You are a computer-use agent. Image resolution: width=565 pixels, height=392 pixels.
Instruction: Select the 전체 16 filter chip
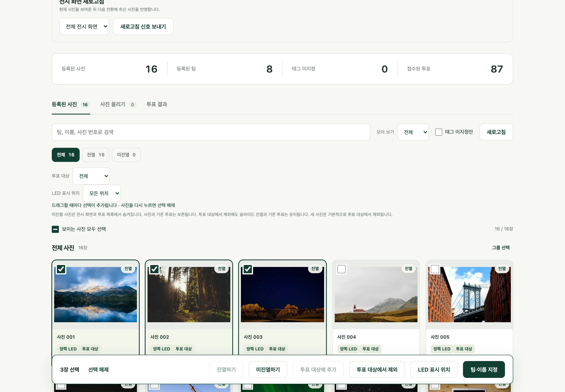point(66,155)
